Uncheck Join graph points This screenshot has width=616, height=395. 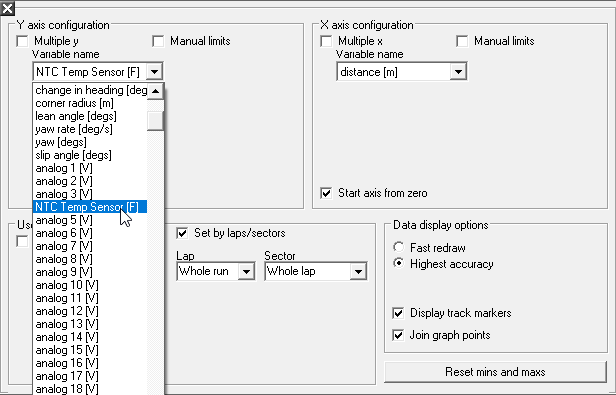(x=398, y=335)
